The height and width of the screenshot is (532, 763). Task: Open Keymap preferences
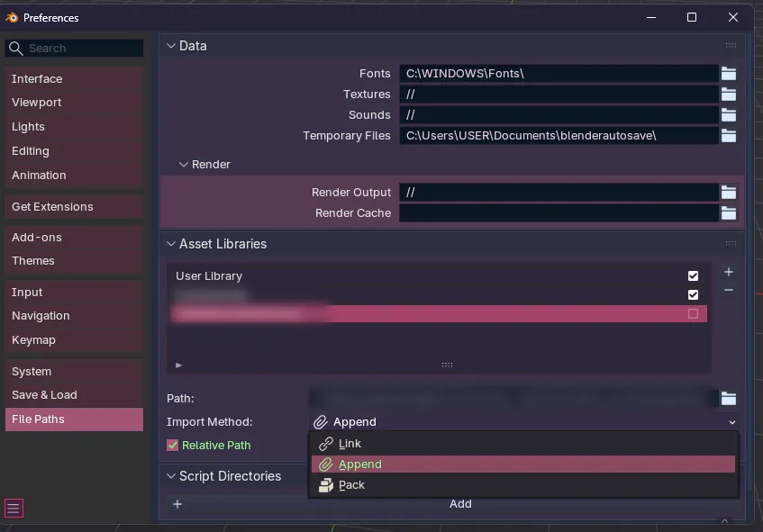pyautogui.click(x=74, y=340)
